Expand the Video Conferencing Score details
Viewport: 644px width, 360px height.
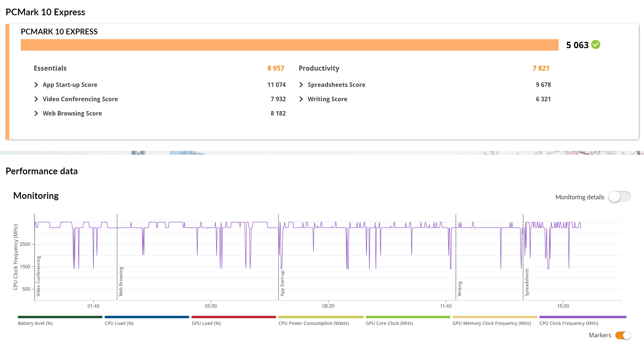click(36, 99)
